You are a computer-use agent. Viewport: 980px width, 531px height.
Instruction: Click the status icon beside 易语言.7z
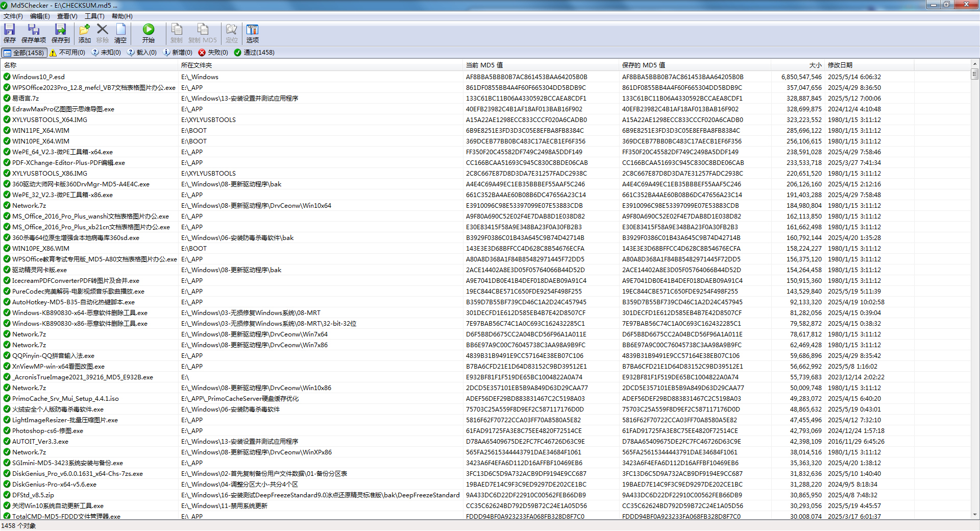pyautogui.click(x=7, y=99)
